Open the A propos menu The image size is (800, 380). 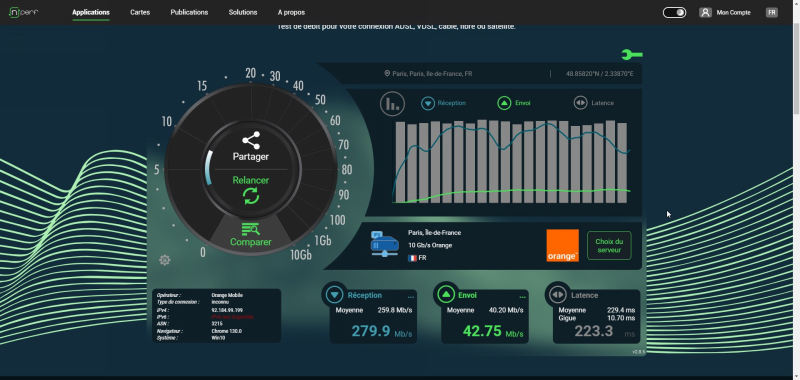tap(291, 12)
